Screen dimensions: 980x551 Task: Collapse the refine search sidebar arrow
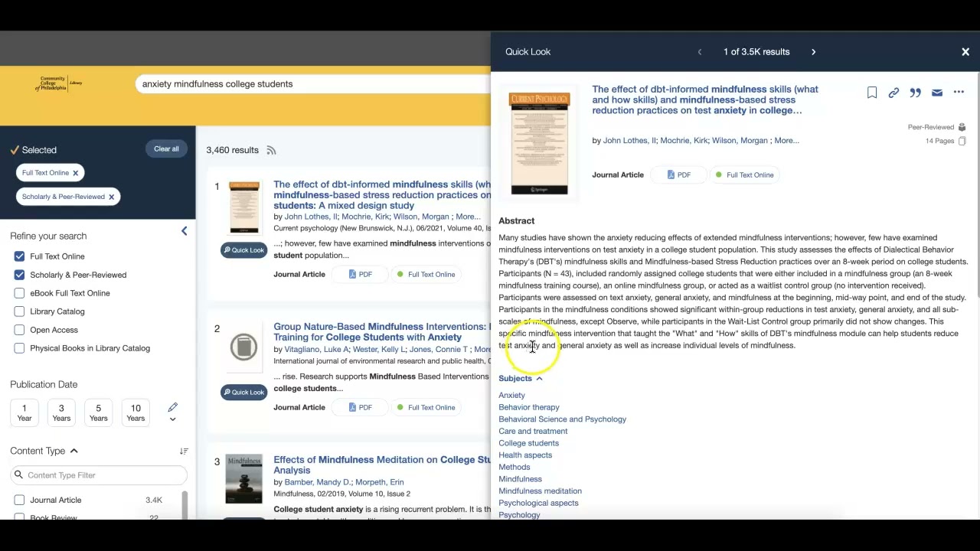click(184, 231)
